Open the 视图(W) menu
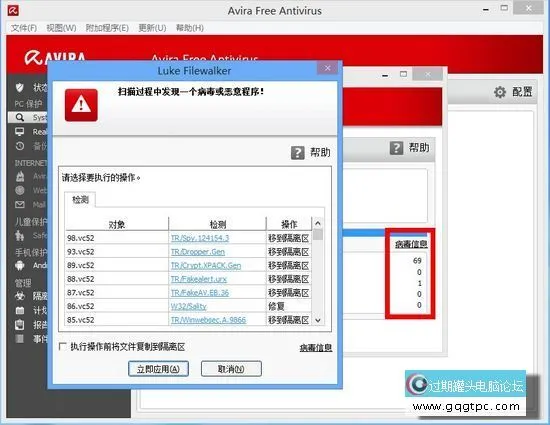Viewport: 550px width, 425px height. (x=61, y=28)
